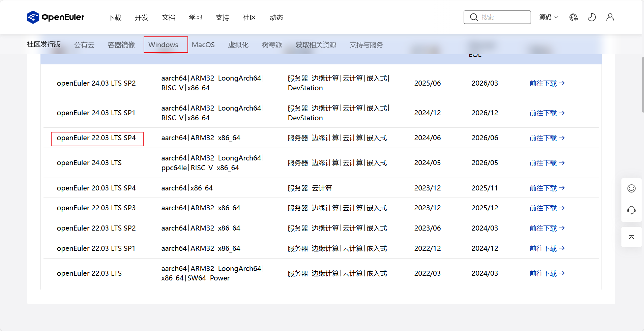Open the user account icon
This screenshot has height=331, width=644.
[x=610, y=17]
